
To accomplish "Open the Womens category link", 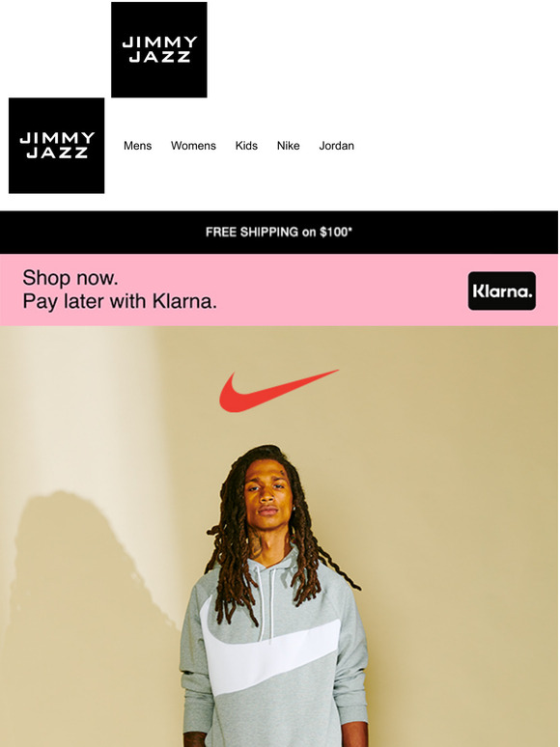I will click(x=193, y=146).
